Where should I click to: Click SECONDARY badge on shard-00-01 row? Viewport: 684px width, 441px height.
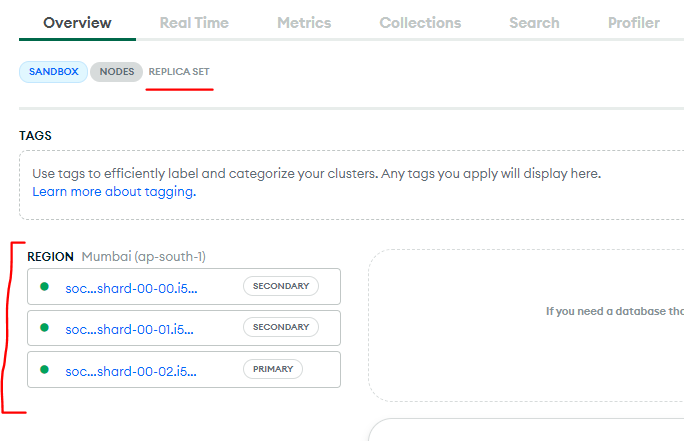click(x=280, y=327)
